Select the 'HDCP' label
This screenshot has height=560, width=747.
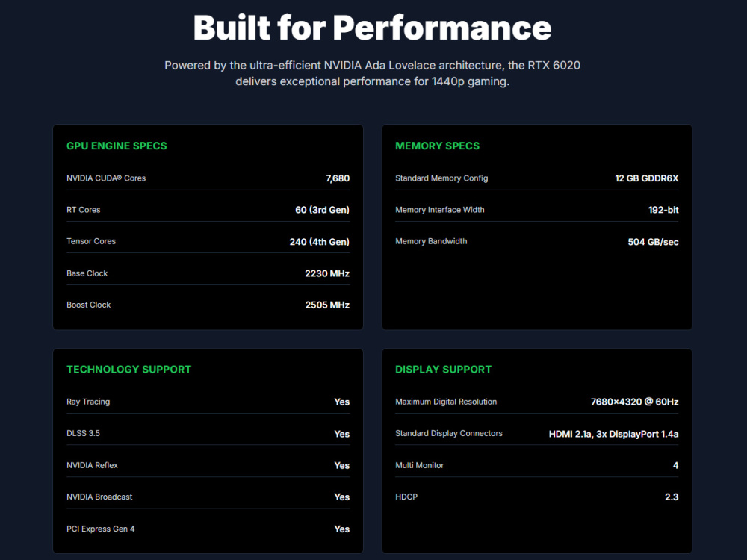pyautogui.click(x=406, y=497)
